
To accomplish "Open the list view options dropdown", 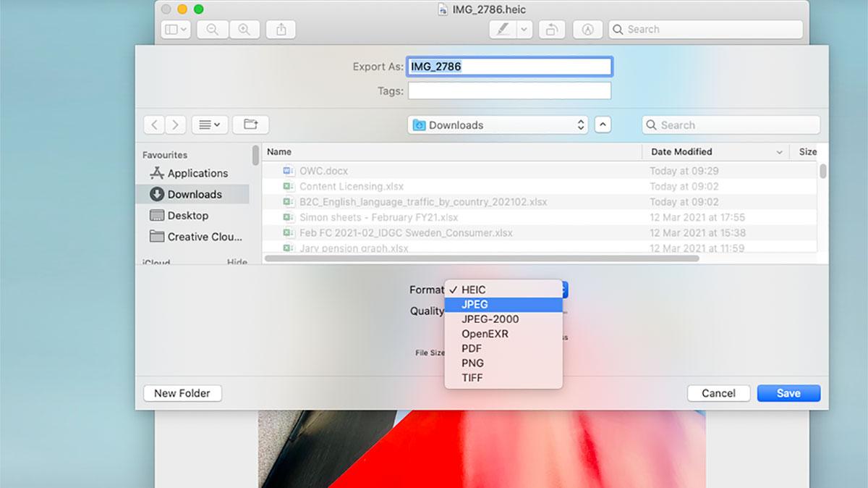I will coord(210,125).
